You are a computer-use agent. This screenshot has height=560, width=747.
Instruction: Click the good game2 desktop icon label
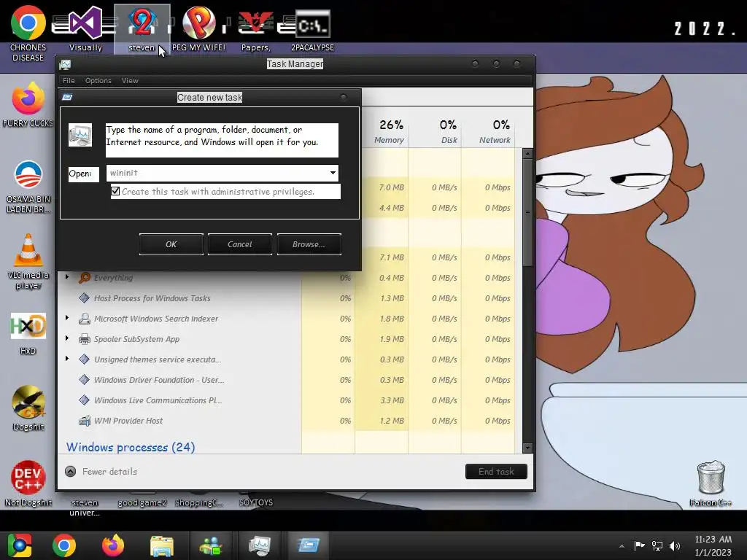142,502
